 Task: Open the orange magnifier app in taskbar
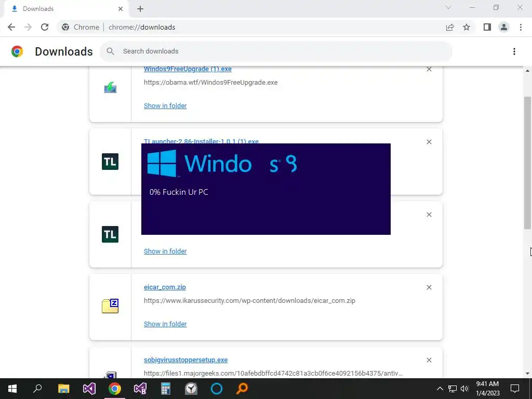pos(242,389)
